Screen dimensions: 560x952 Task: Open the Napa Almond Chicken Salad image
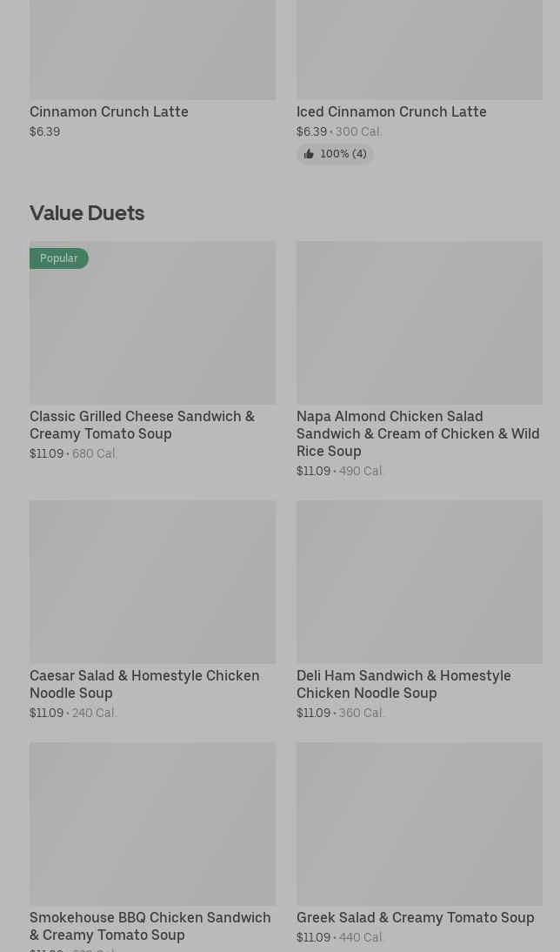point(419,322)
